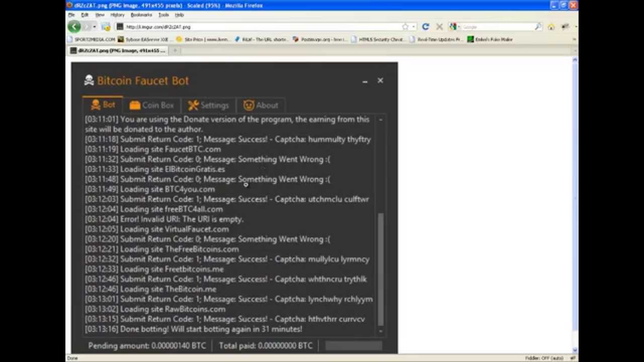Open the Edit menu
Screen dimensions: 644x362
85,15
